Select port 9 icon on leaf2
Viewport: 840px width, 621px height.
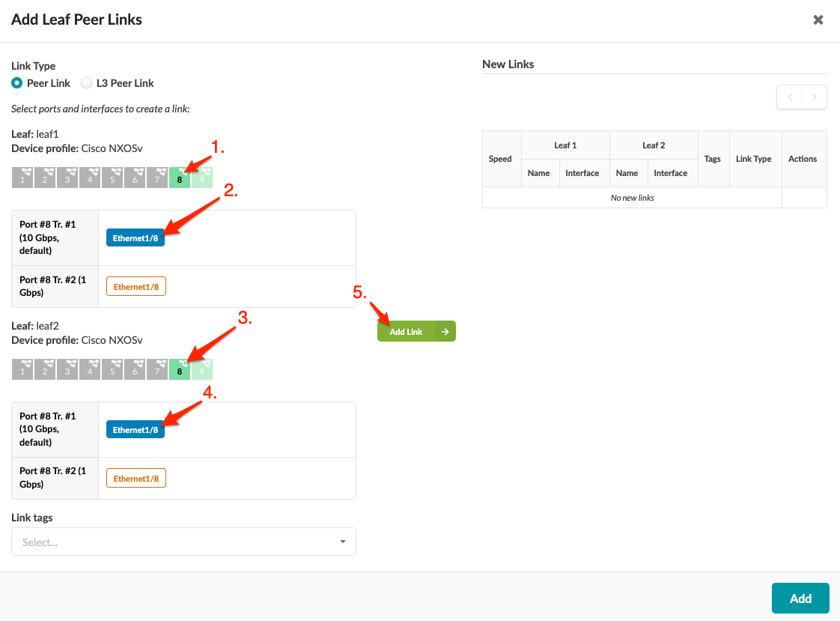(x=202, y=369)
